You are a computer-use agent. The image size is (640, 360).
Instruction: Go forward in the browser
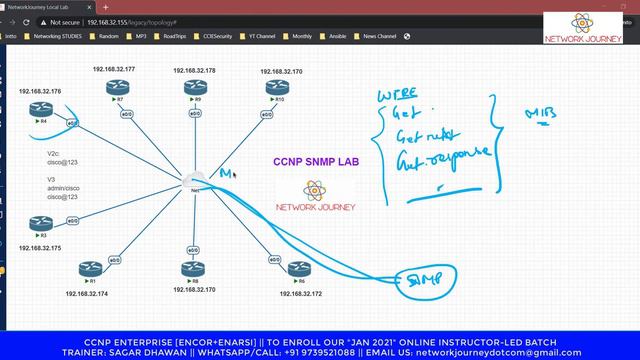[x=12, y=22]
